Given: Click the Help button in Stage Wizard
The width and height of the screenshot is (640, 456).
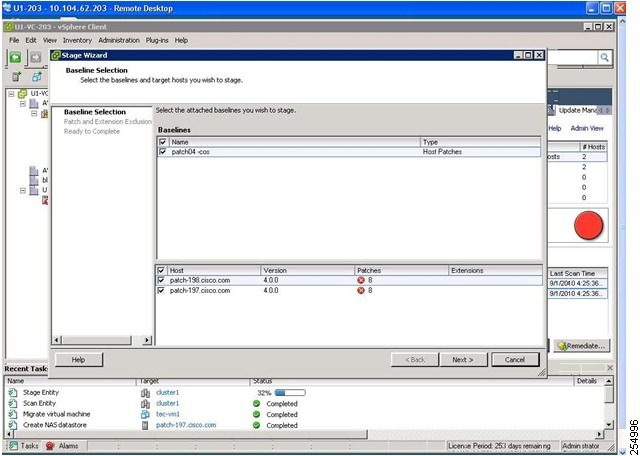Looking at the screenshot, I should point(78,360).
